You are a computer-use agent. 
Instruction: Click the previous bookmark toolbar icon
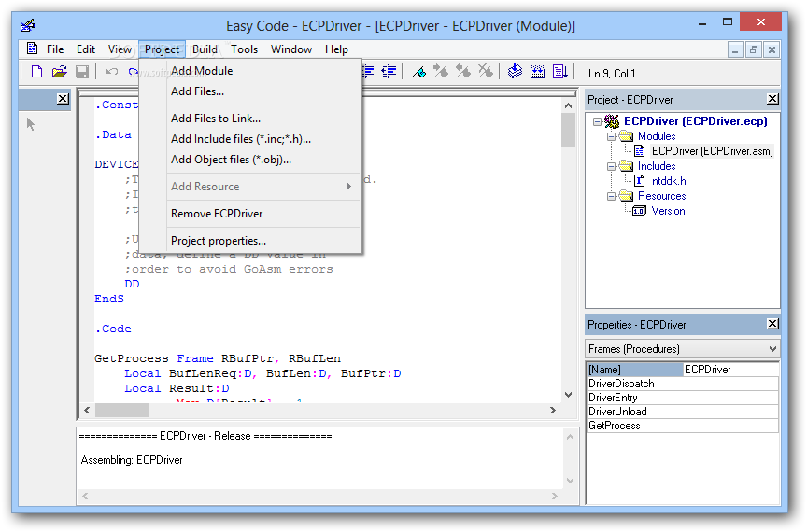463,72
